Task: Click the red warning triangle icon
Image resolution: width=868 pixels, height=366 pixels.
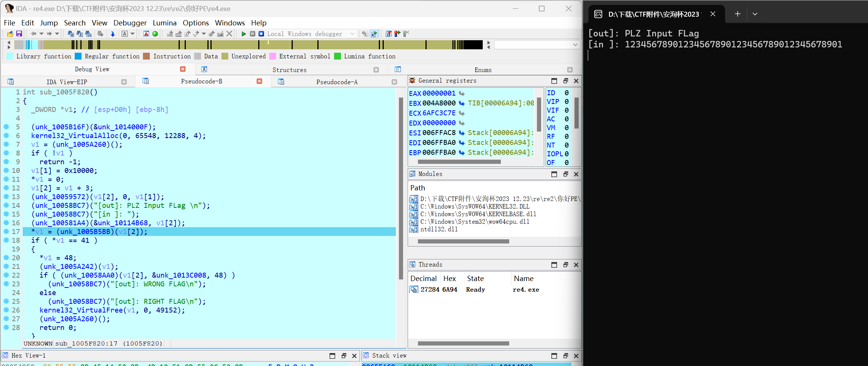Action: point(146,34)
